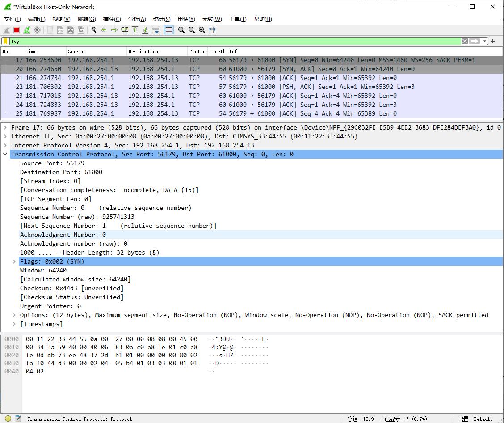The width and height of the screenshot is (504, 423).
Task: Open capture options gear icon
Action: pos(37,30)
